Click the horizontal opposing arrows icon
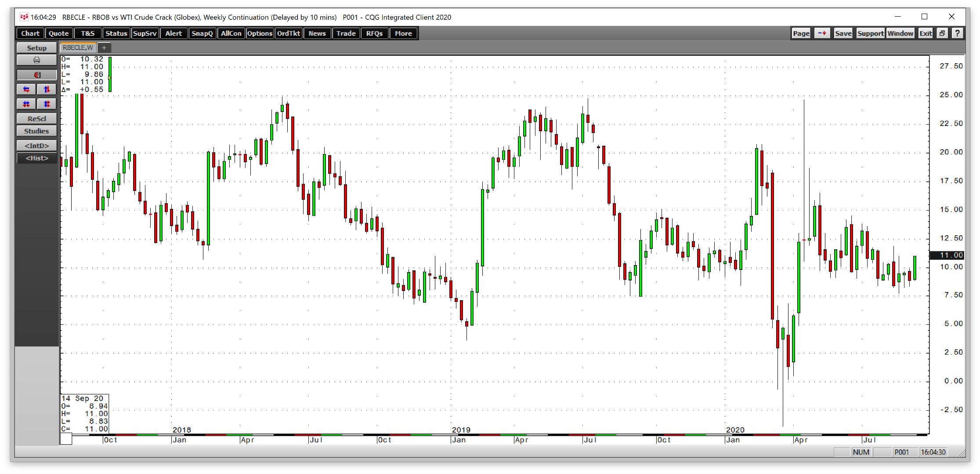Viewport: 980px width, 474px height. [x=26, y=90]
